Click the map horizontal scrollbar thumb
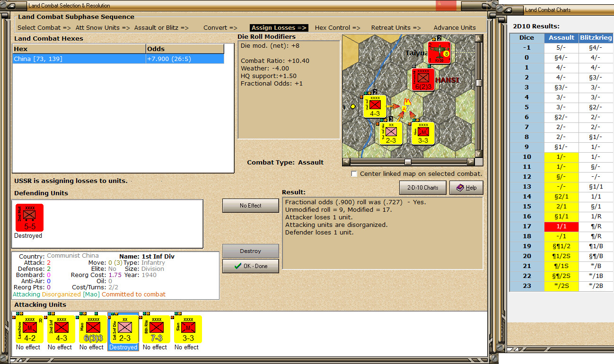Screen dimensions: 614x364 408,162
